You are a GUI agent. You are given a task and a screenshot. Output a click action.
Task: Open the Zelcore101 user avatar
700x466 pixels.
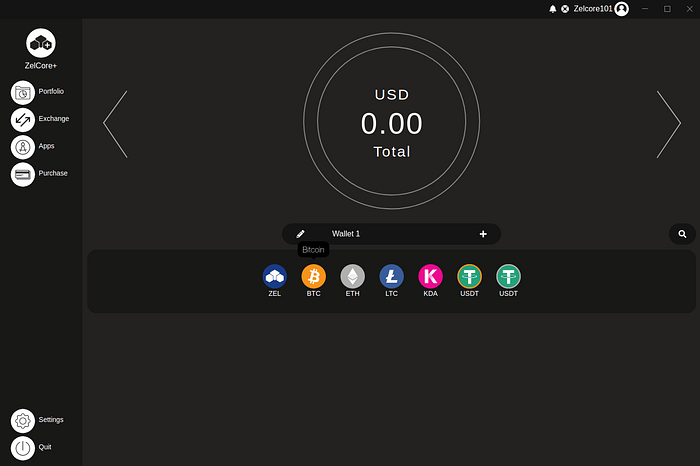pos(621,9)
